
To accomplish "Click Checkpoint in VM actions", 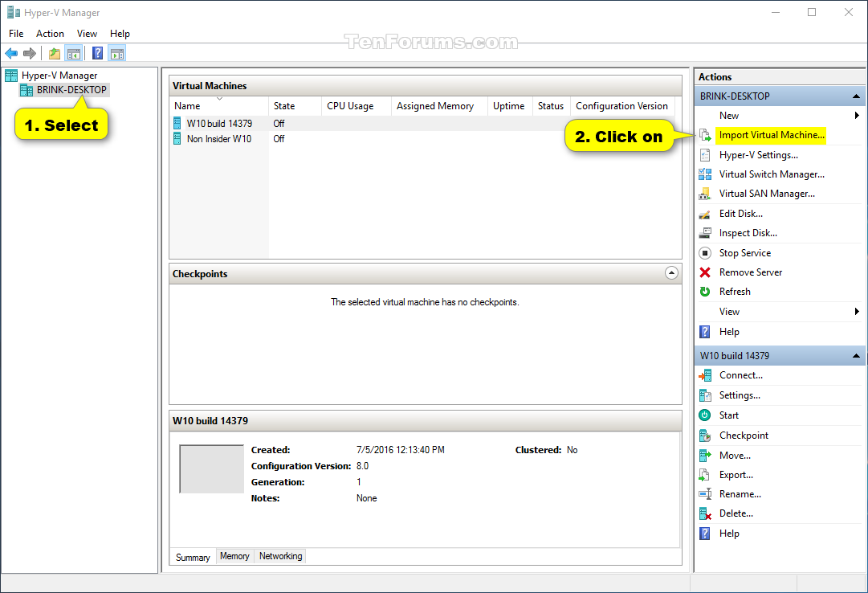I will tap(744, 436).
